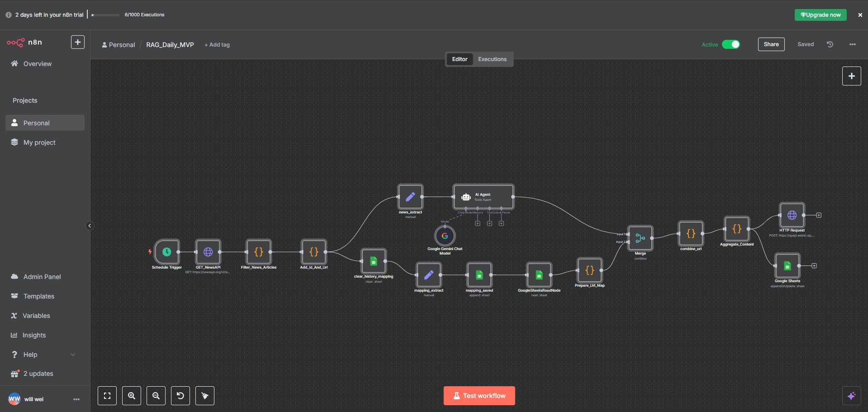Collapse the left sidebar

(90, 226)
